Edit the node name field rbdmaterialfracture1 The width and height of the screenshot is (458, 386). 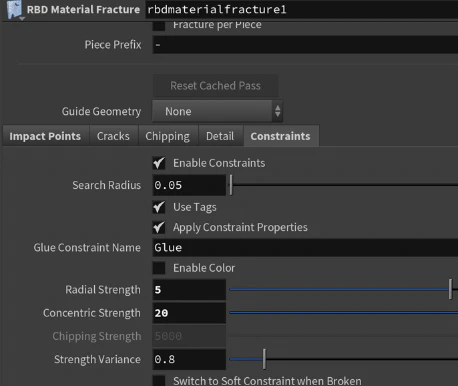coord(302,9)
